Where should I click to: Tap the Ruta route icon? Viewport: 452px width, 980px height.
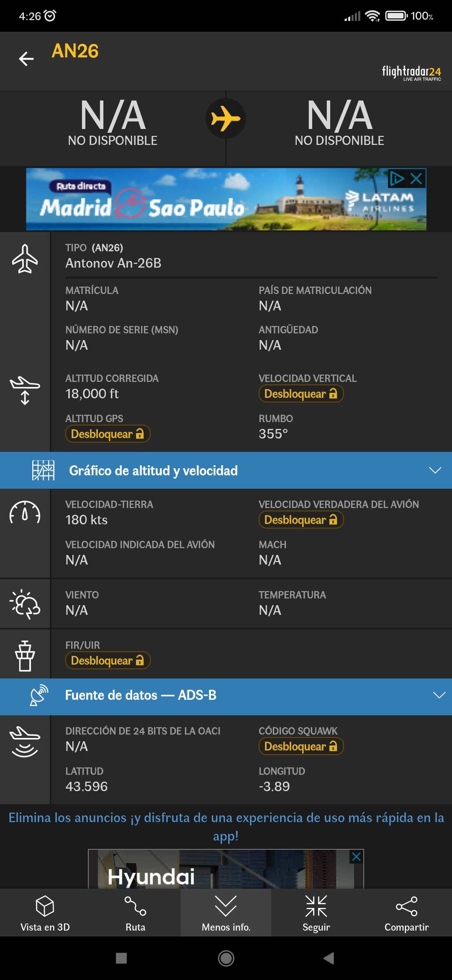[x=135, y=913]
